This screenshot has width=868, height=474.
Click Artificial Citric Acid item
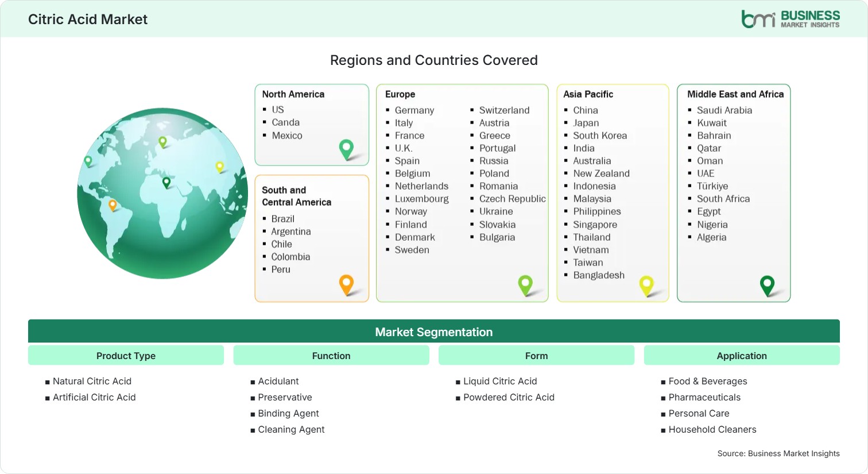tap(94, 397)
